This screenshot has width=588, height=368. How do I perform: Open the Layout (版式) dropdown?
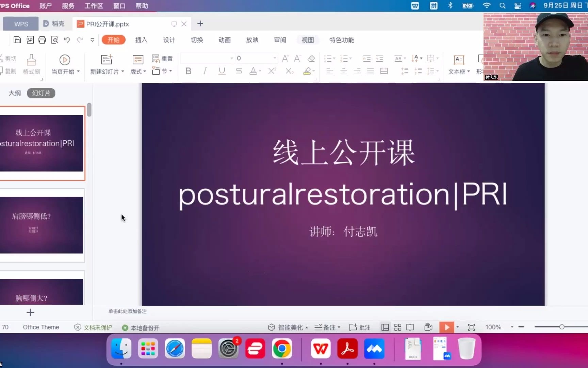138,71
